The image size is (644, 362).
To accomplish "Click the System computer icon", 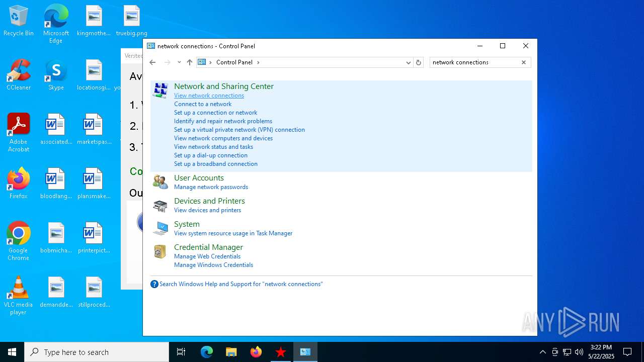I will (x=160, y=228).
